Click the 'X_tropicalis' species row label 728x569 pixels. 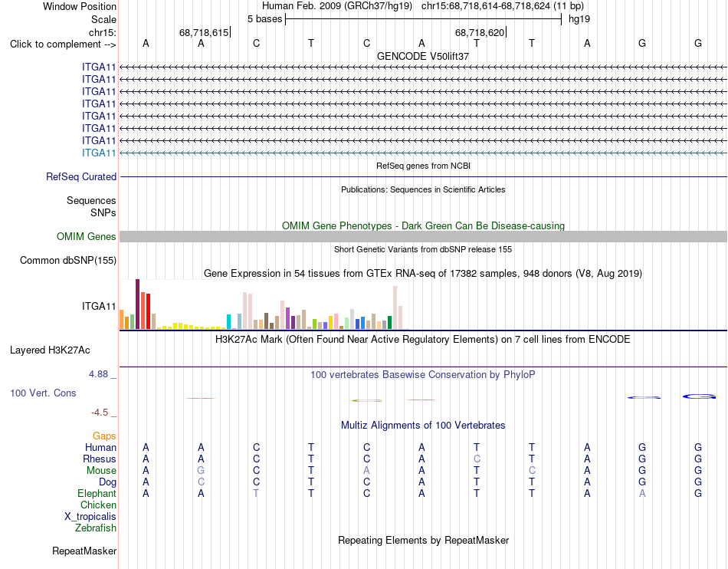click(90, 517)
